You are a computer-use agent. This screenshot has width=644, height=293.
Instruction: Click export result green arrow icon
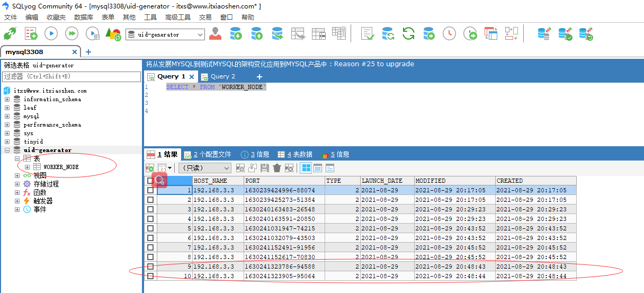(150, 168)
